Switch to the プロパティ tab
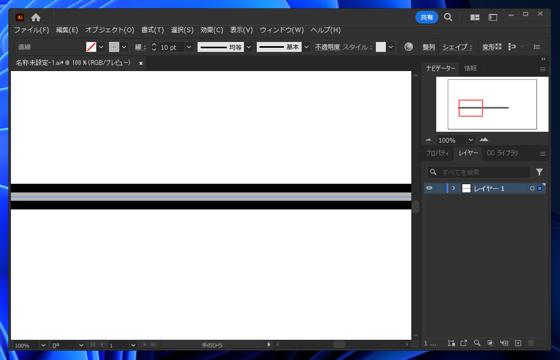 [x=438, y=153]
